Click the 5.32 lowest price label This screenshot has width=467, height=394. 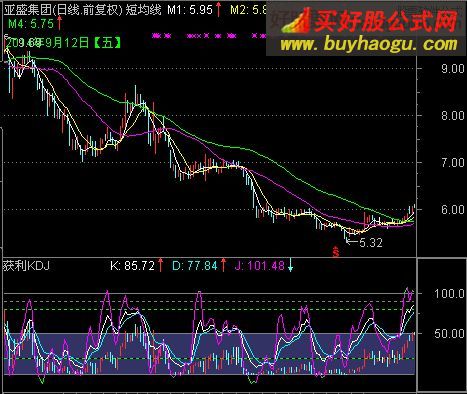point(371,243)
